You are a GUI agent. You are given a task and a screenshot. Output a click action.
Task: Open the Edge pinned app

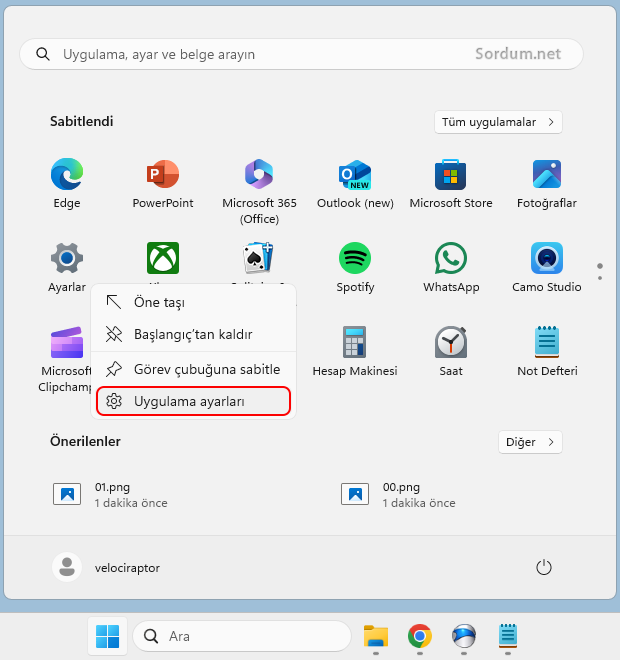[67, 183]
